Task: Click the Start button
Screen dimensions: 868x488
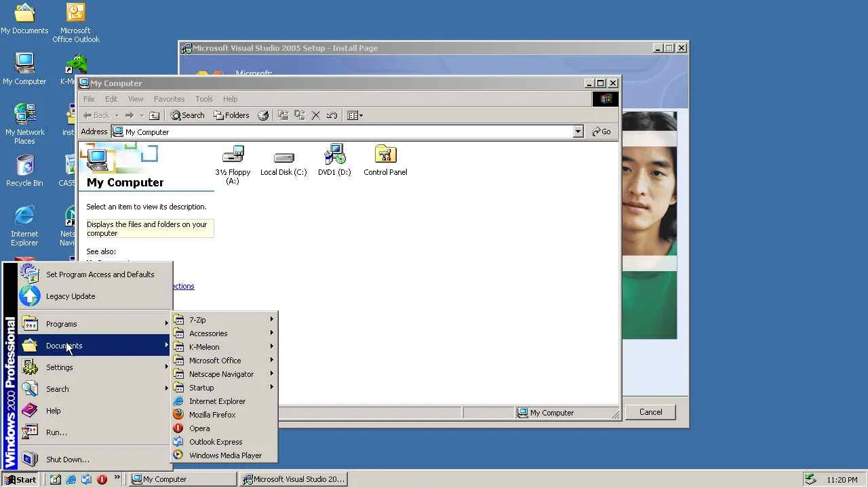Action: pos(20,479)
